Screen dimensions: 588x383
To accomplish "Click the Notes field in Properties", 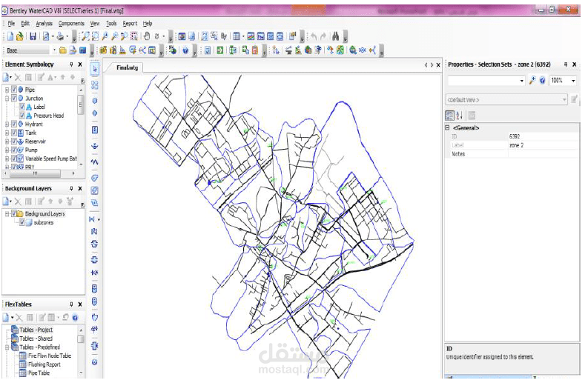I will tap(543, 154).
